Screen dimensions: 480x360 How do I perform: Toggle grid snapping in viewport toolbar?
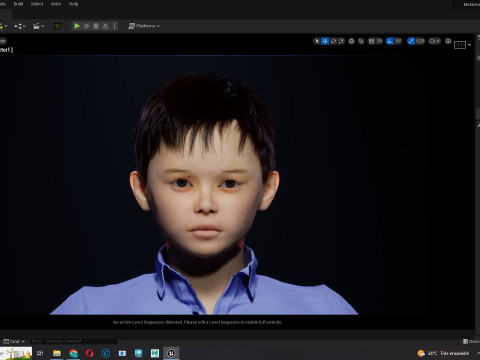pyautogui.click(x=371, y=41)
